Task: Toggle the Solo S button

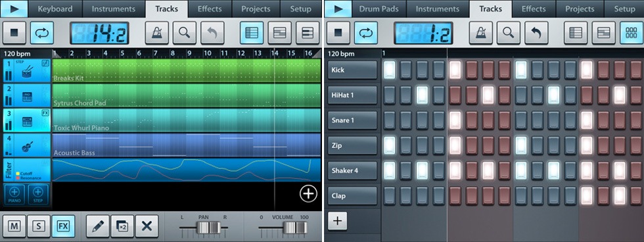Action: (x=39, y=226)
